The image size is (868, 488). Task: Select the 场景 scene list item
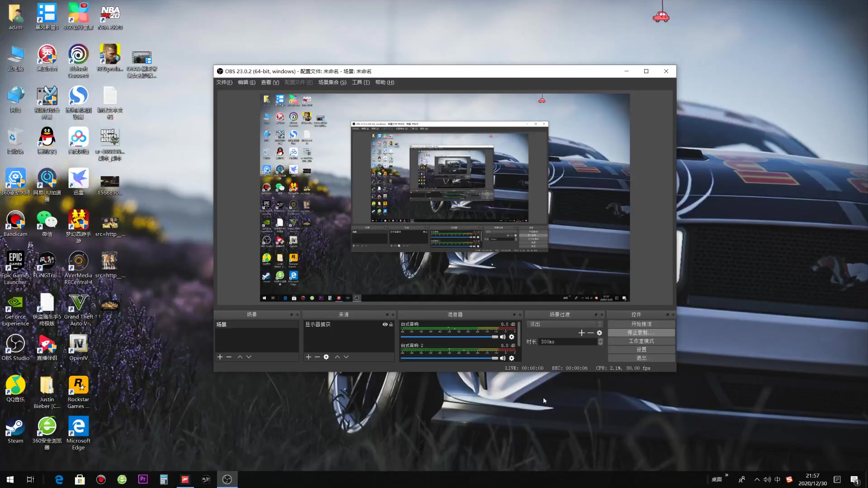pos(257,324)
